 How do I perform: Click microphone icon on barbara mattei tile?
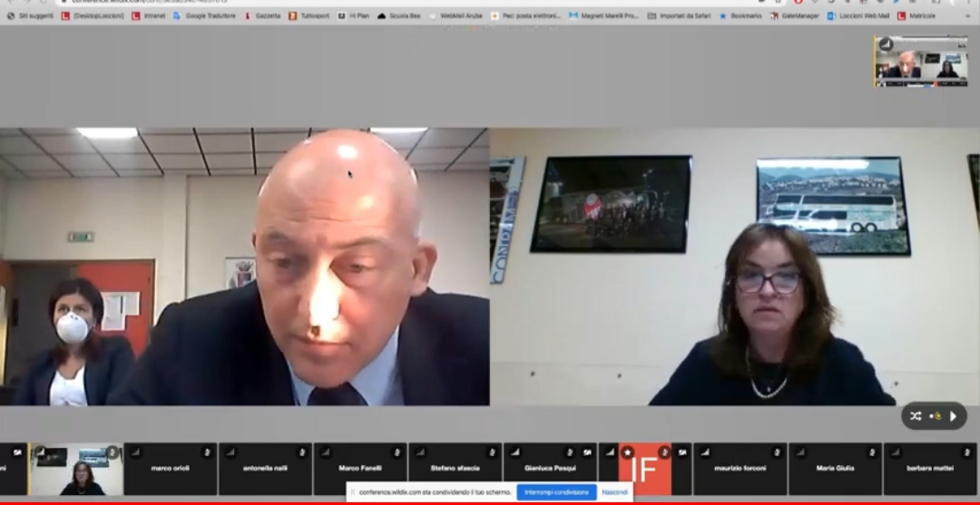pyautogui.click(x=967, y=452)
